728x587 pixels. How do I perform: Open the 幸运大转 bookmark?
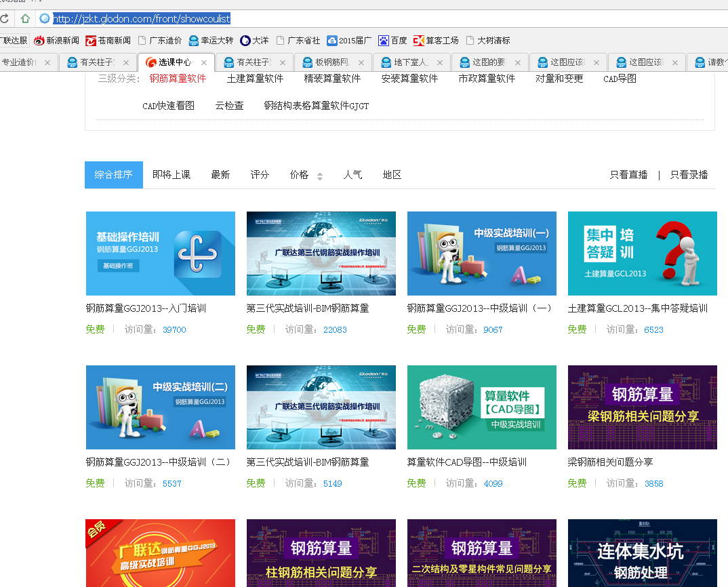pyautogui.click(x=211, y=41)
